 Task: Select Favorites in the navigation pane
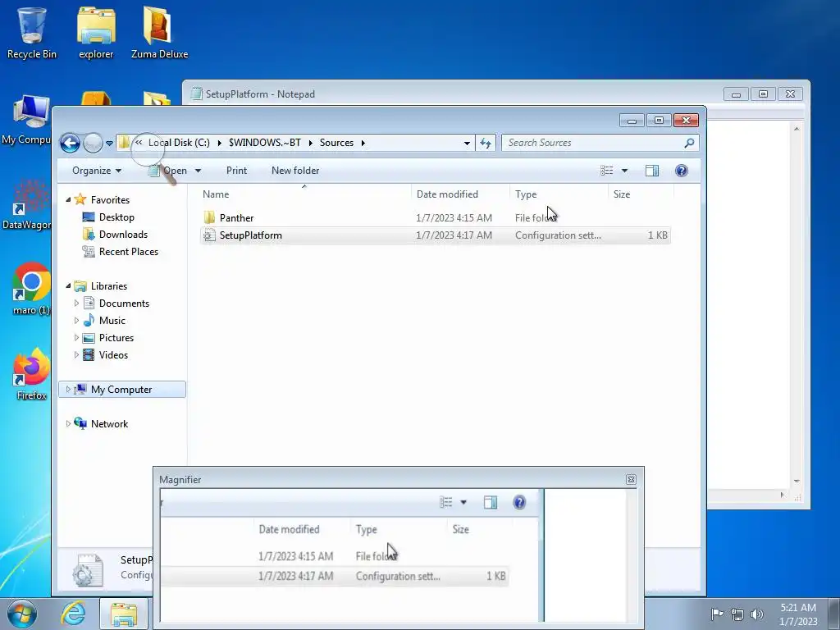pyautogui.click(x=111, y=200)
